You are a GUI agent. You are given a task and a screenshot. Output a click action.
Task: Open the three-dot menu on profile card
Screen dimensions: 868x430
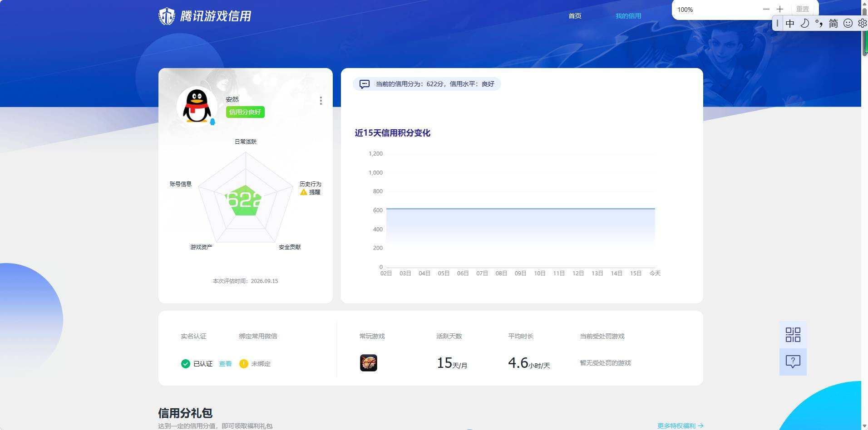321,101
